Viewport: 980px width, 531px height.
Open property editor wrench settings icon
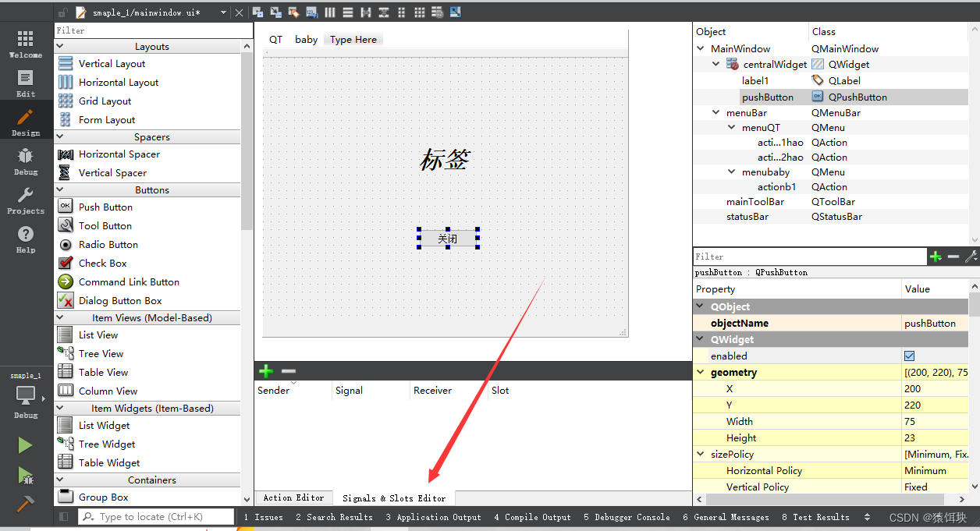(x=971, y=257)
